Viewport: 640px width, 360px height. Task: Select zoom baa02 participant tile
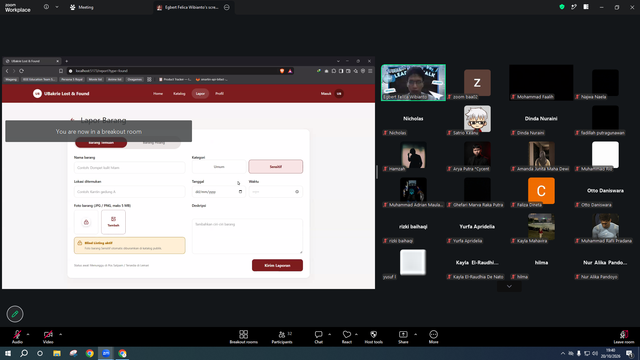coord(477,82)
